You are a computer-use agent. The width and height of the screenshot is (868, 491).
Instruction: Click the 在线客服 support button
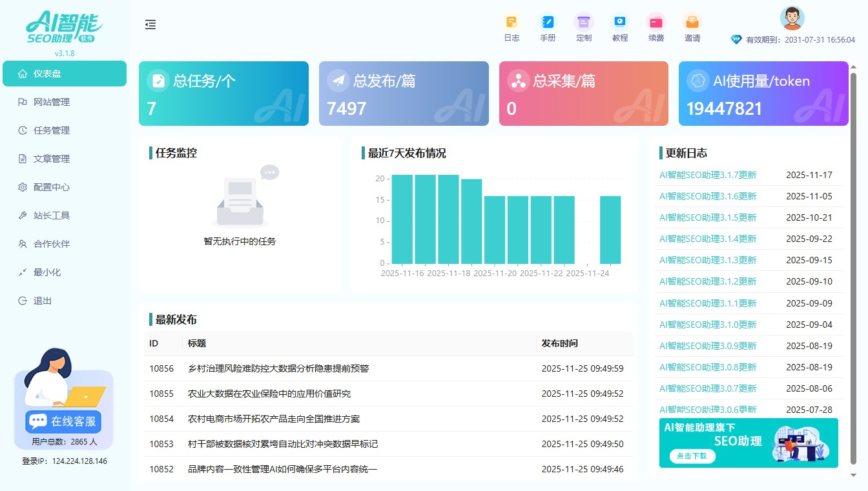[64, 421]
